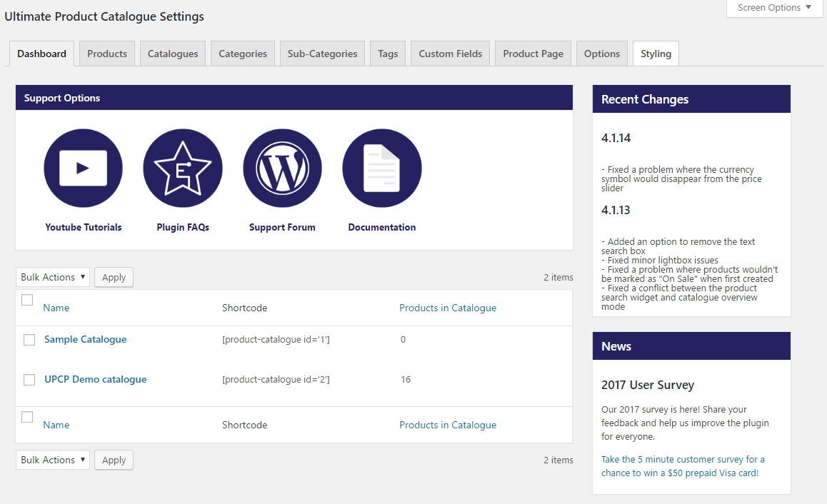Click the Plugin FAQs star icon

[x=183, y=168]
